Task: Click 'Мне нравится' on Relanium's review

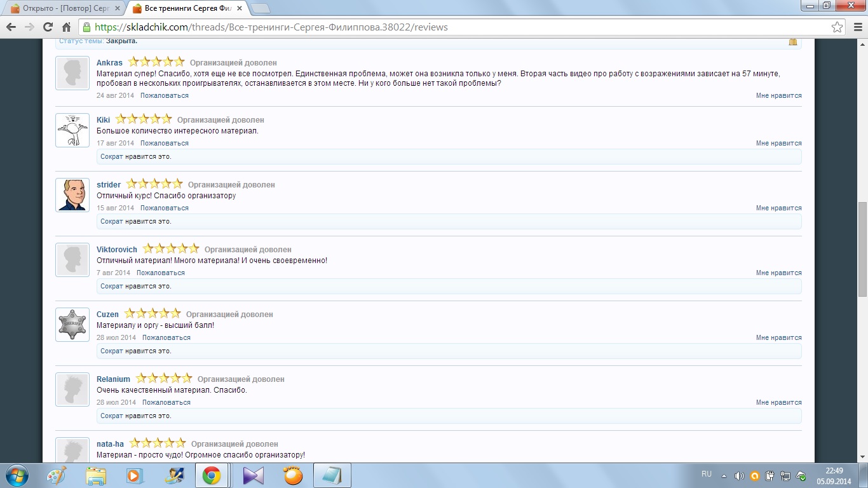Action: coord(778,402)
